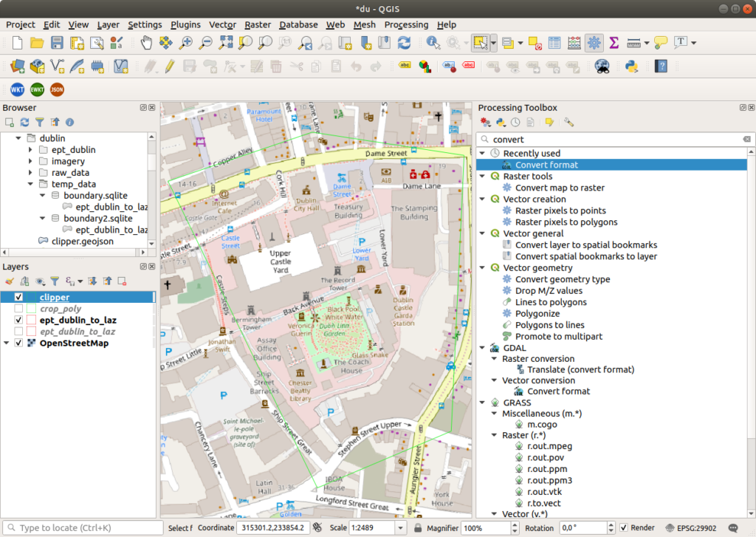Screen dimensions: 756x537
Task: Refresh the Browser panel
Action: tap(24, 123)
